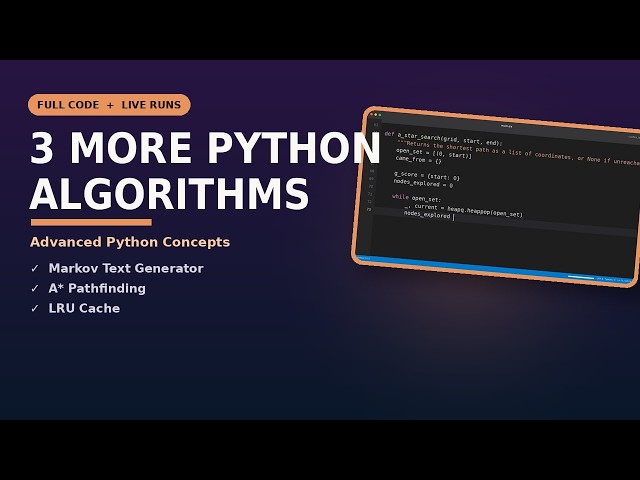Click the checkmark beside LRU Cache

pyautogui.click(x=35, y=308)
